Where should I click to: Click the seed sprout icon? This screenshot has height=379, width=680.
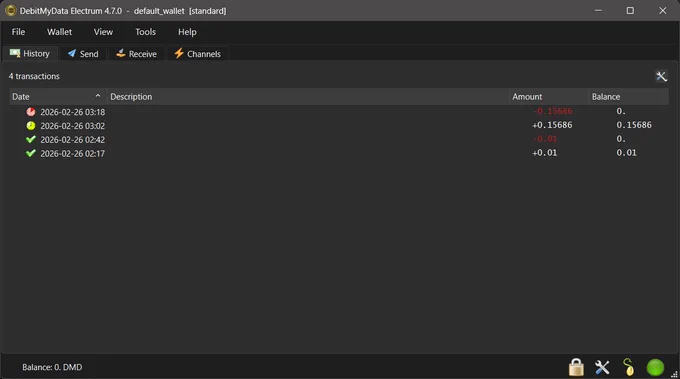[628, 367]
